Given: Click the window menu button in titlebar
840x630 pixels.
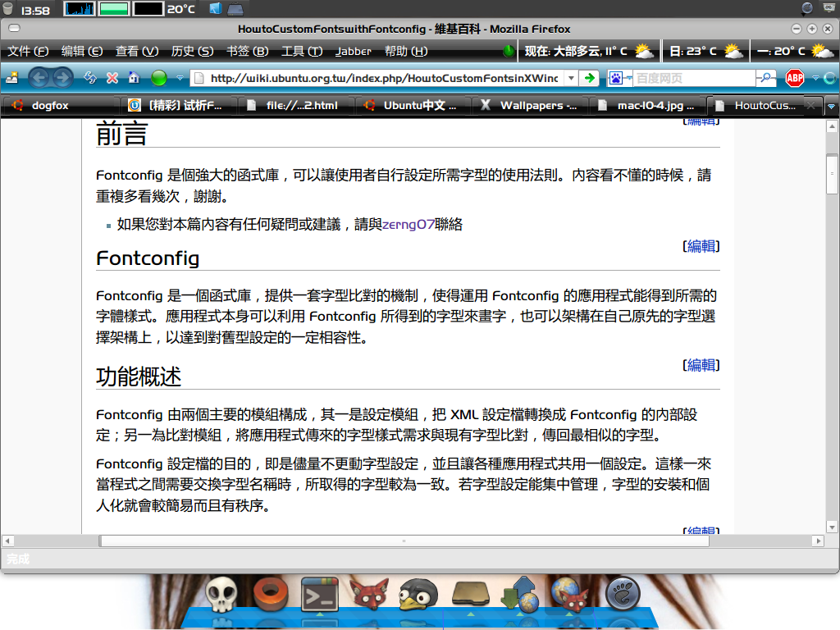Looking at the screenshot, I should (15, 28).
